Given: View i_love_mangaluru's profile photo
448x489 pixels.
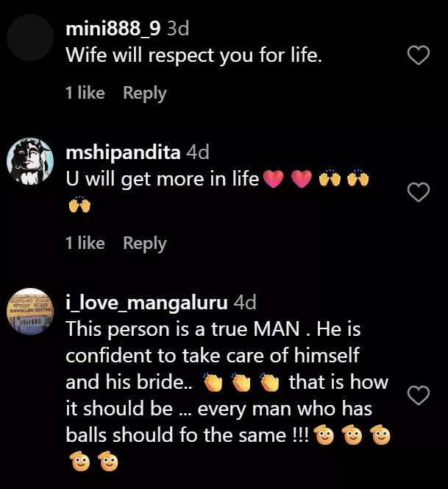Looking at the screenshot, I should pos(30,312).
